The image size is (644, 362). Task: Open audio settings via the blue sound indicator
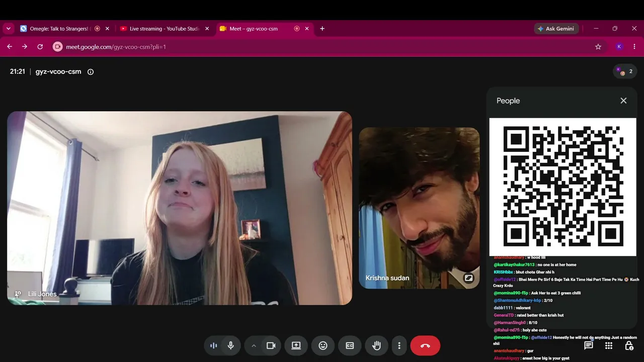tap(213, 345)
